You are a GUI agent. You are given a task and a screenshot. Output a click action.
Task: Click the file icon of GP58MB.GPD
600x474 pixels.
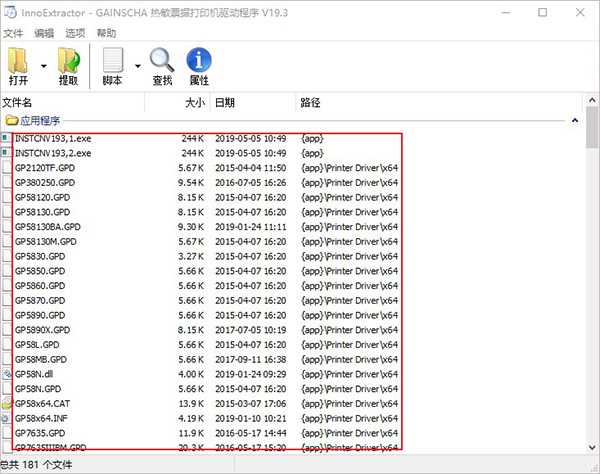pos(7,359)
